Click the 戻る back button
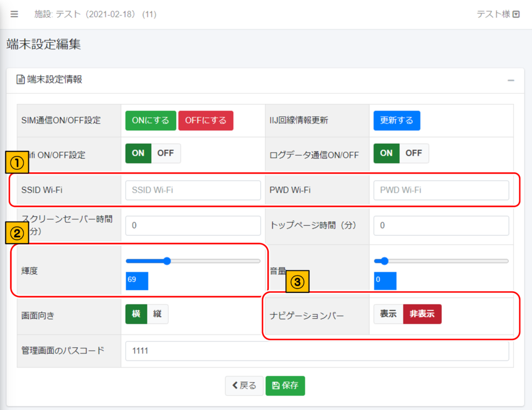Image resolution: width=532 pixels, height=410 pixels. click(x=244, y=386)
